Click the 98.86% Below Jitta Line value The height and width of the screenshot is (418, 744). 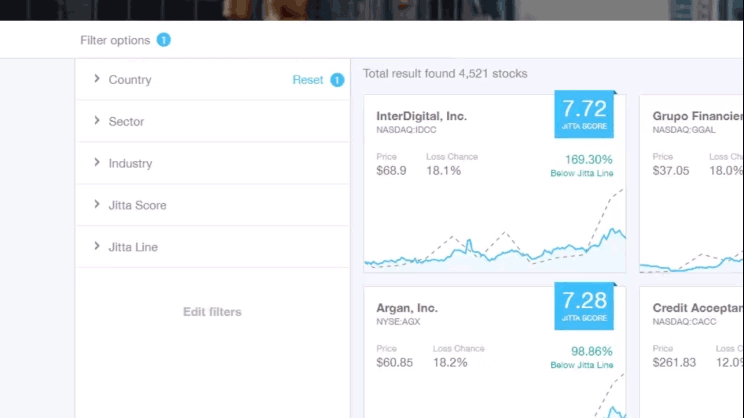pyautogui.click(x=582, y=357)
